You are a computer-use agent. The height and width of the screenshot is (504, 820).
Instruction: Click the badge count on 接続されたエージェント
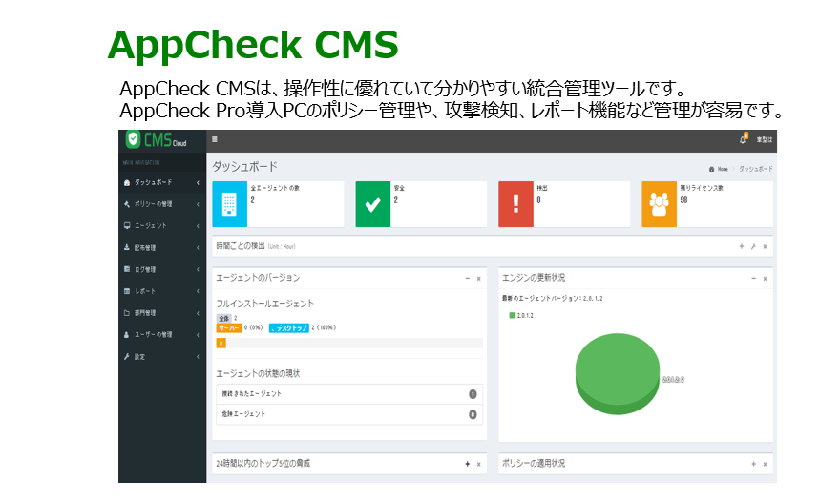pyautogui.click(x=473, y=394)
